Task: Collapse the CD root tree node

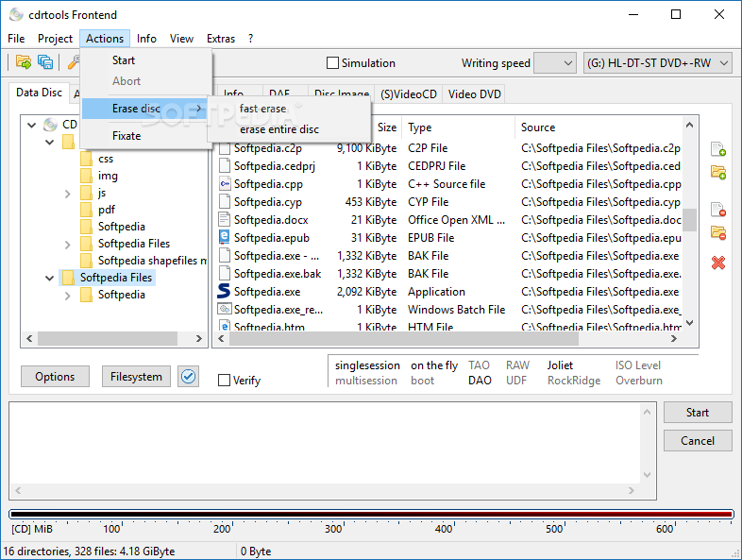Action: (32, 125)
